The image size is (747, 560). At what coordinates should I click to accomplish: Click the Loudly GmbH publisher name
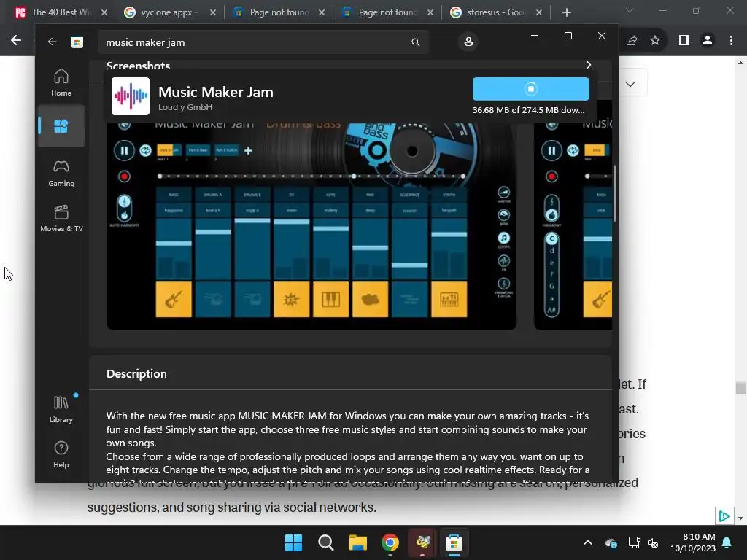185,107
